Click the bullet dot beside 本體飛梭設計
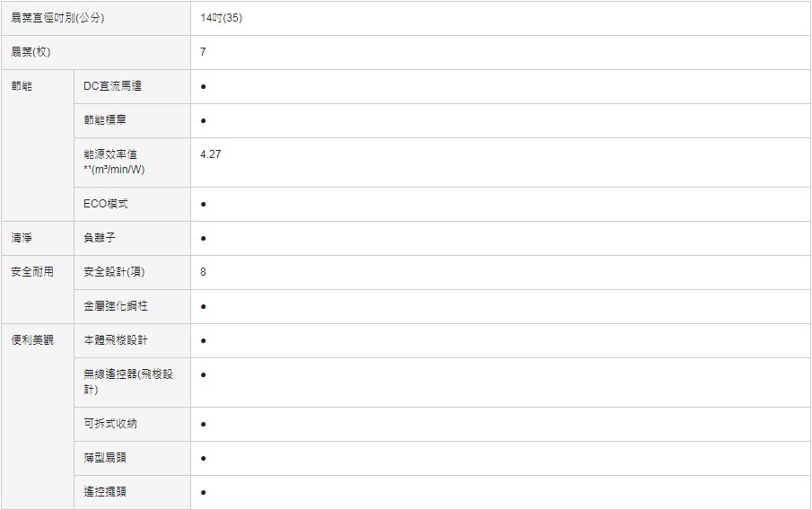The width and height of the screenshot is (812, 510). (x=204, y=341)
